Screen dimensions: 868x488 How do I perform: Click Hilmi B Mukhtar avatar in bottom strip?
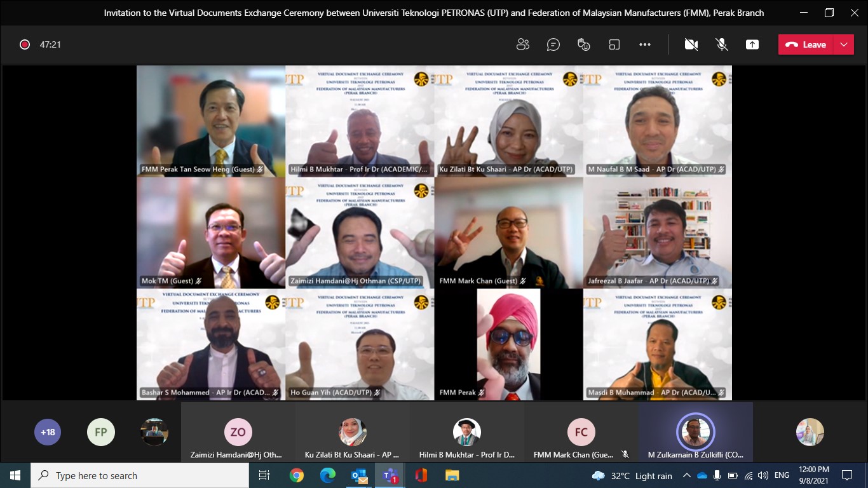[x=467, y=432]
